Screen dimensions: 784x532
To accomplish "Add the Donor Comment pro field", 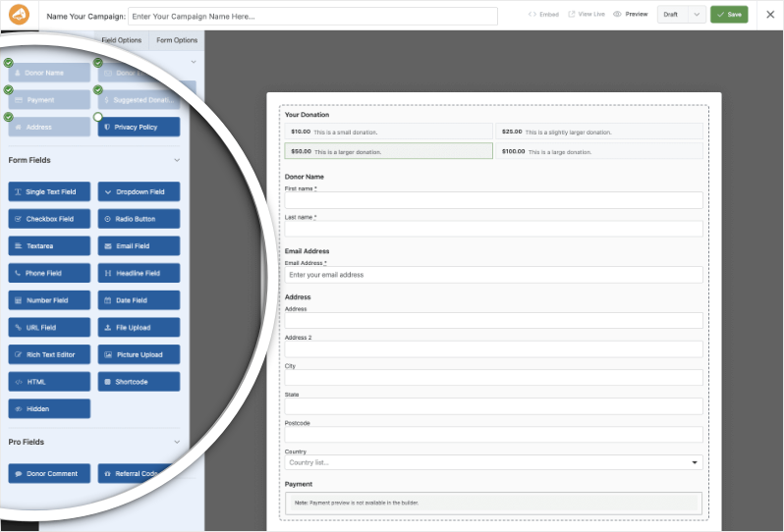I will [49, 473].
